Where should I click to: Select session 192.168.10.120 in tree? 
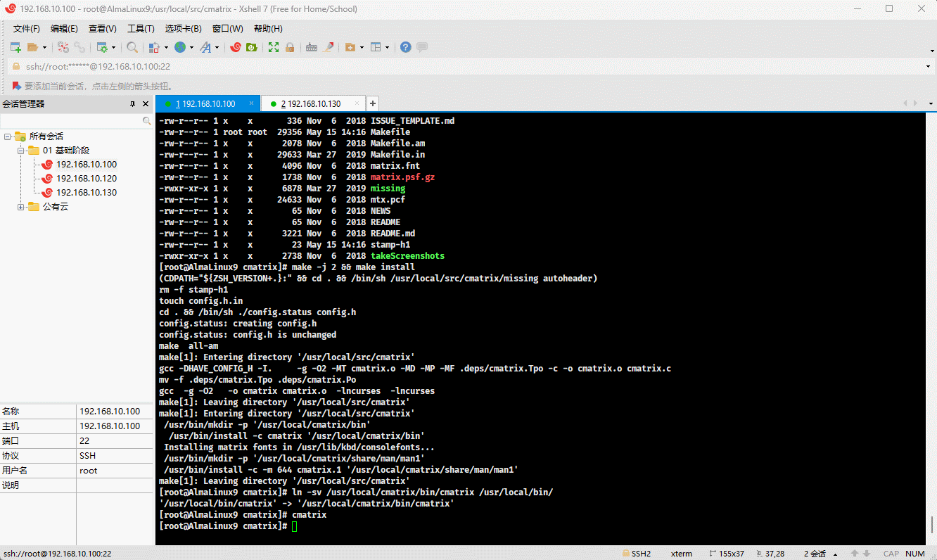pyautogui.click(x=87, y=179)
